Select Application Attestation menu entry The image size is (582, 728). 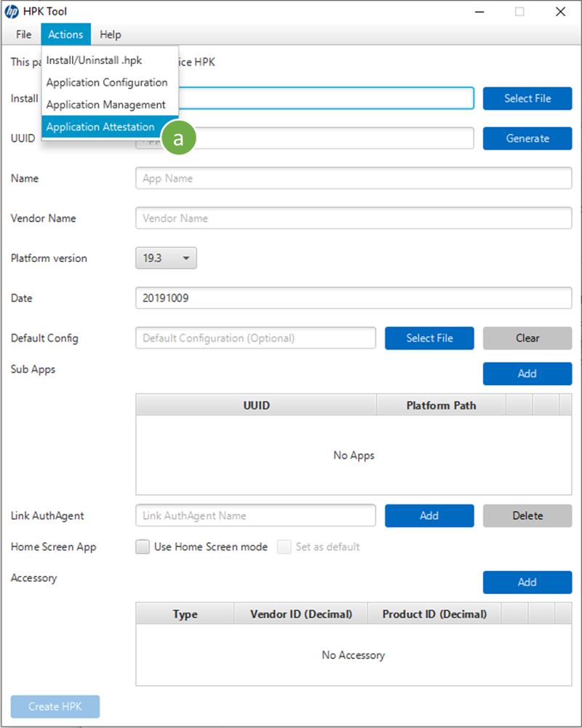(110, 127)
